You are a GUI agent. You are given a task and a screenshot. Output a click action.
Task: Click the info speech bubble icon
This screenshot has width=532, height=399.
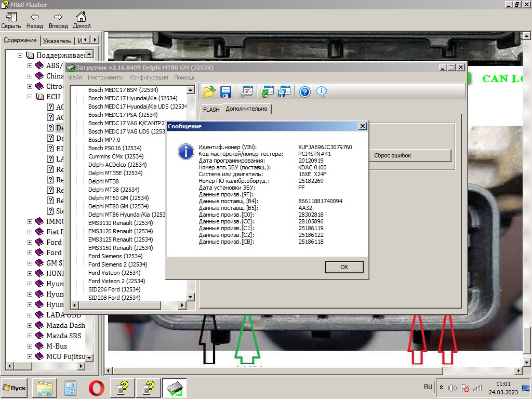[322, 92]
